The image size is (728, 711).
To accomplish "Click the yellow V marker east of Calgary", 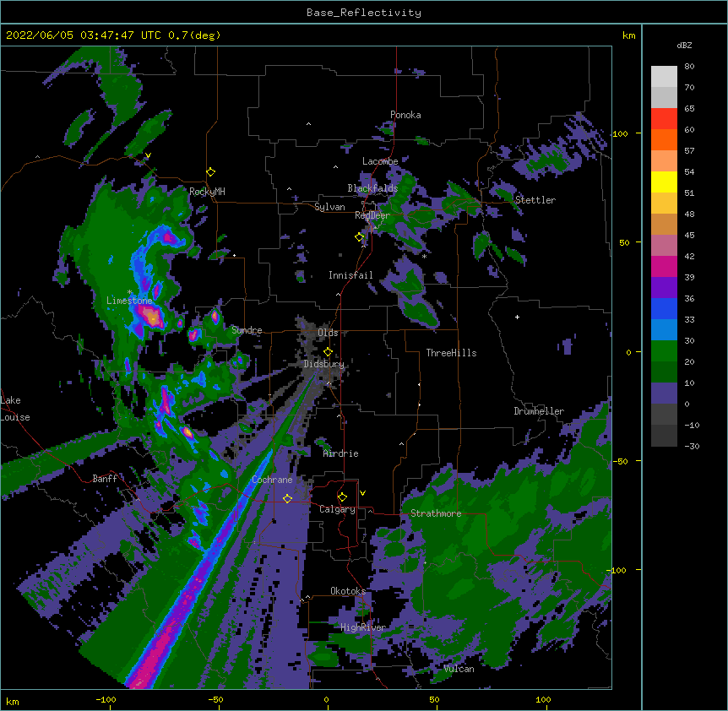I will [362, 493].
